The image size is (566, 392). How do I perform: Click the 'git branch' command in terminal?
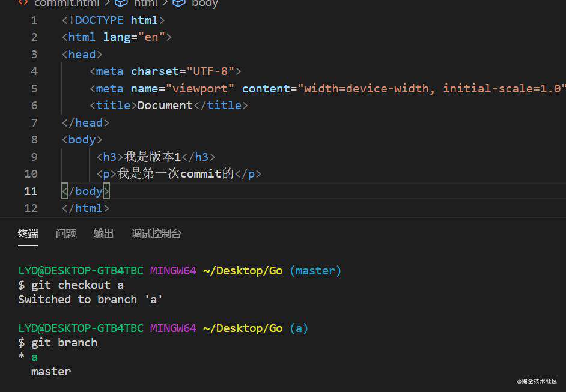pos(64,343)
